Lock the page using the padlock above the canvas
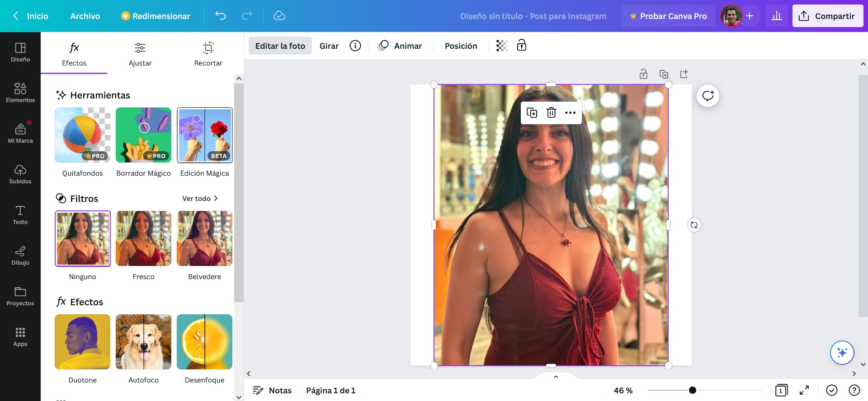 coord(643,74)
